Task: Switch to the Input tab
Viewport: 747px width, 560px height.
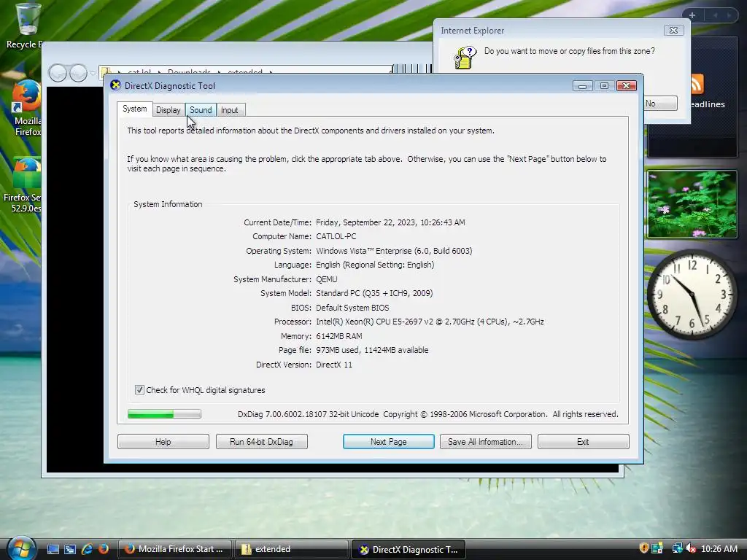Action: click(x=230, y=110)
